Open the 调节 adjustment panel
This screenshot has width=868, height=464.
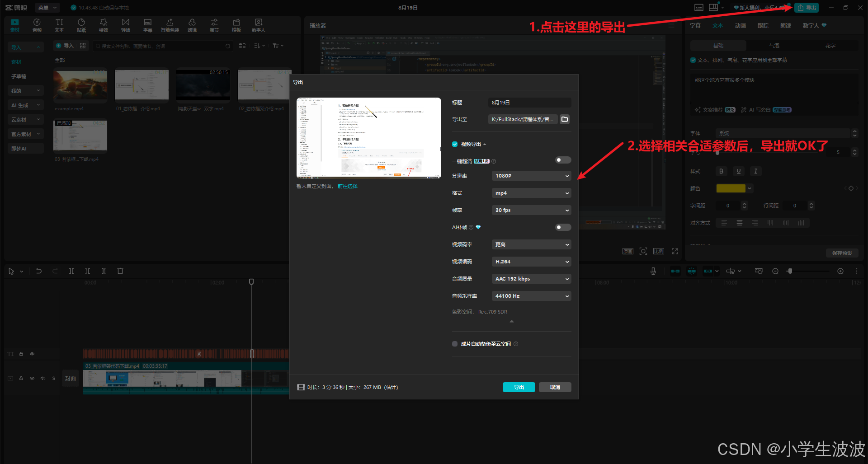[214, 25]
